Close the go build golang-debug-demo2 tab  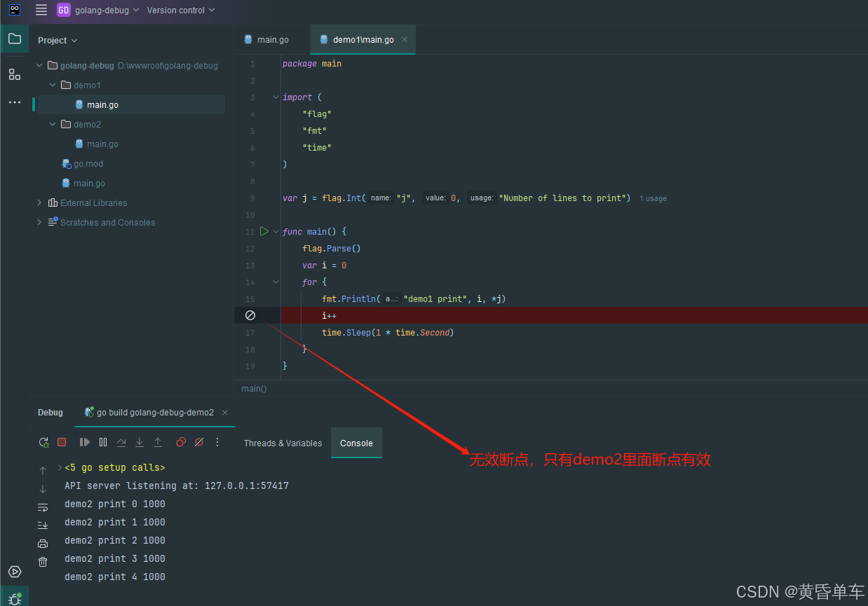coord(225,413)
